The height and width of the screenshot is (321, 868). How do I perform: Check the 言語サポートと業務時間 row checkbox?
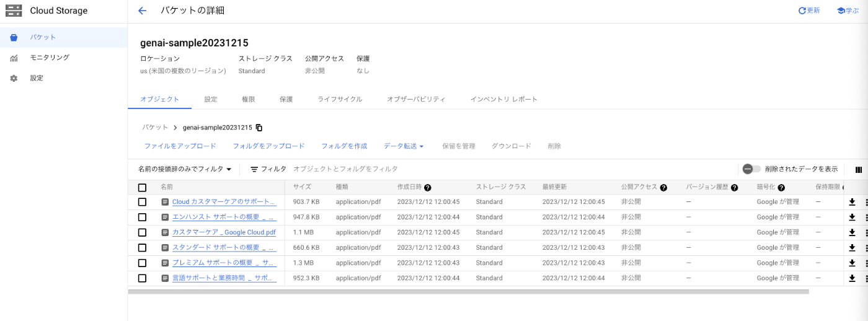click(x=142, y=278)
